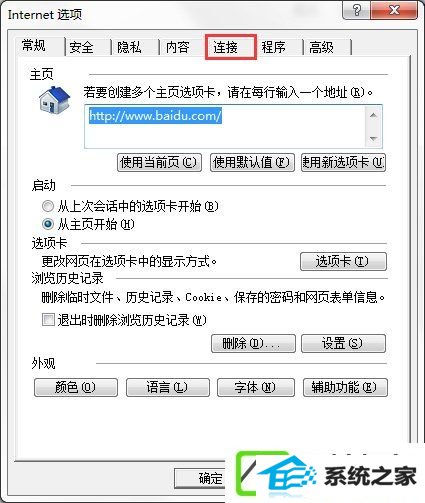This screenshot has width=425, height=503.
Task: Click the homepage box scroll down arrow
Action: (373, 138)
